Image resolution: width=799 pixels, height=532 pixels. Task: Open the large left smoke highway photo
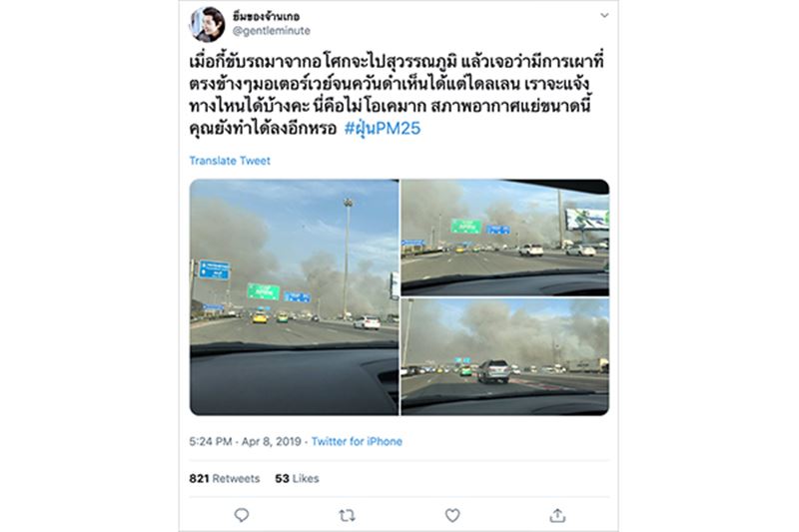coord(294,297)
